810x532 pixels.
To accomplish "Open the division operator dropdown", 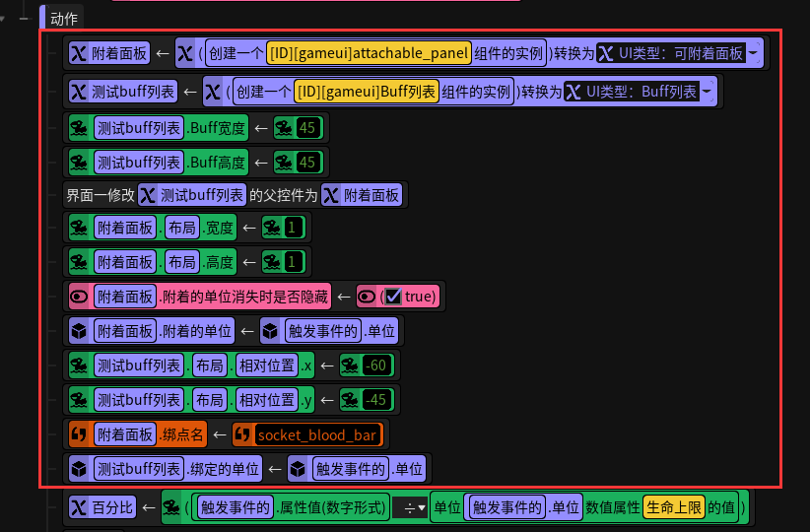I will click(410, 508).
